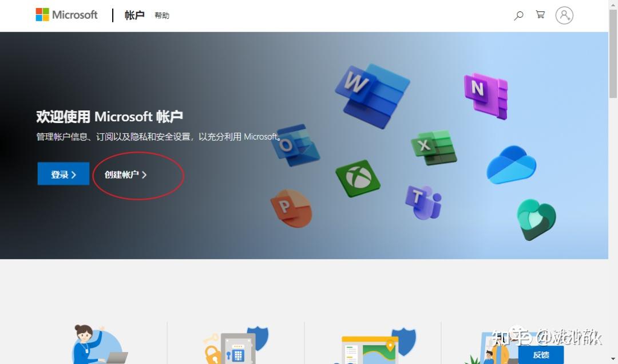
Task: Click the woman with laptop illustration
Action: pyautogui.click(x=99, y=344)
